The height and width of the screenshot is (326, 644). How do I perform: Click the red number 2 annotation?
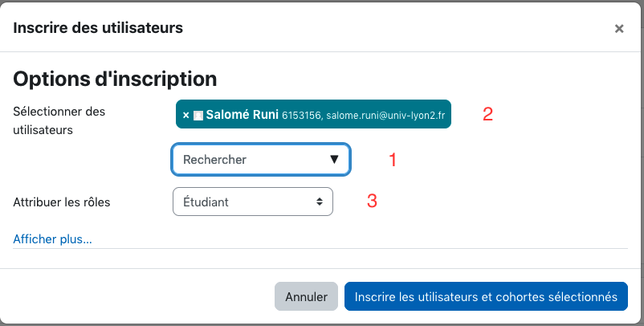point(487,114)
